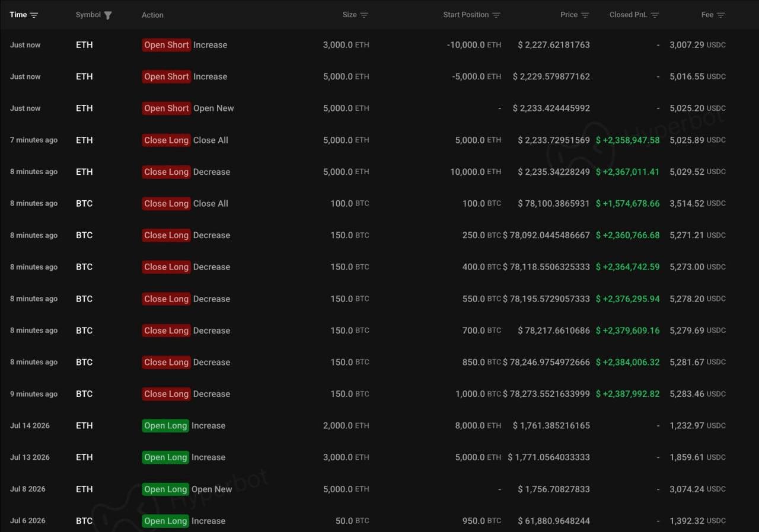Click the Open Long badge dated Jul 14 2026

pyautogui.click(x=165, y=426)
